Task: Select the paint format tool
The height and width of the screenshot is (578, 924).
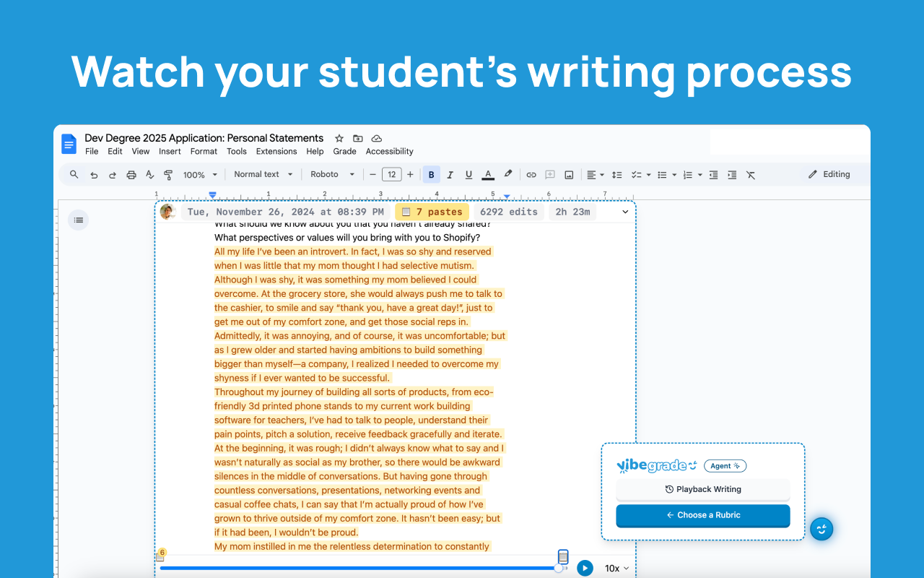Action: [x=168, y=175]
